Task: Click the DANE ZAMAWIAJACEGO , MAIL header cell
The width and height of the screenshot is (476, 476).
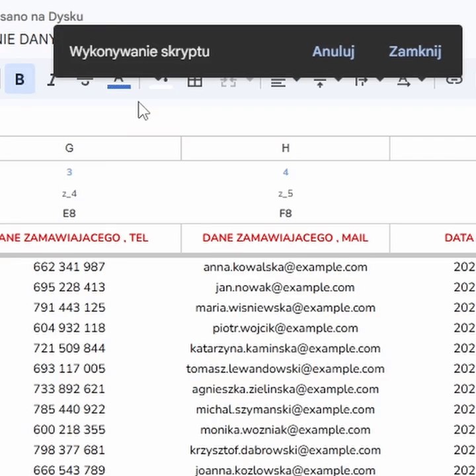Action: (285, 238)
